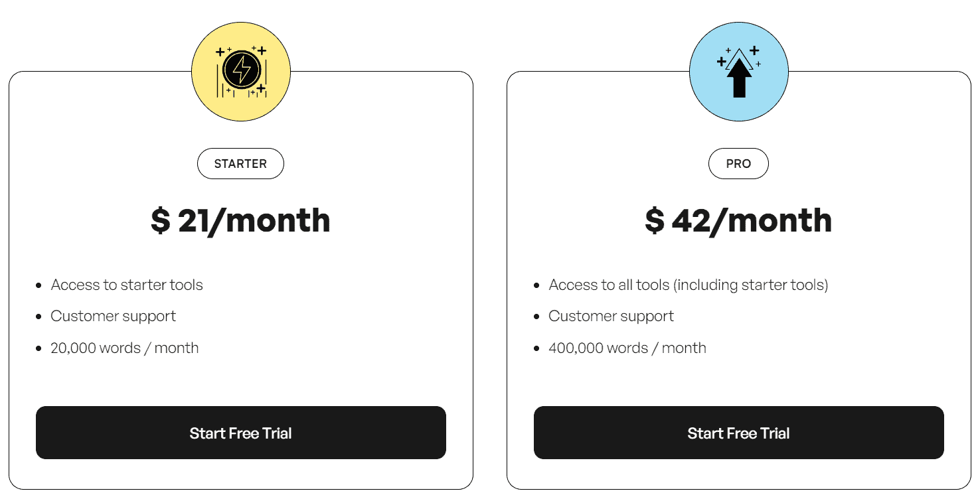Select the 'Access to starter tools' bullet item

coord(127,285)
